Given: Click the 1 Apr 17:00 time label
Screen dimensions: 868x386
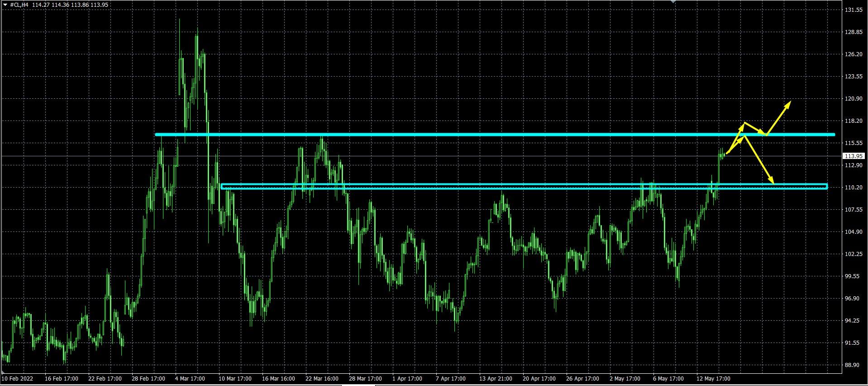Looking at the screenshot, I should pos(407,378).
